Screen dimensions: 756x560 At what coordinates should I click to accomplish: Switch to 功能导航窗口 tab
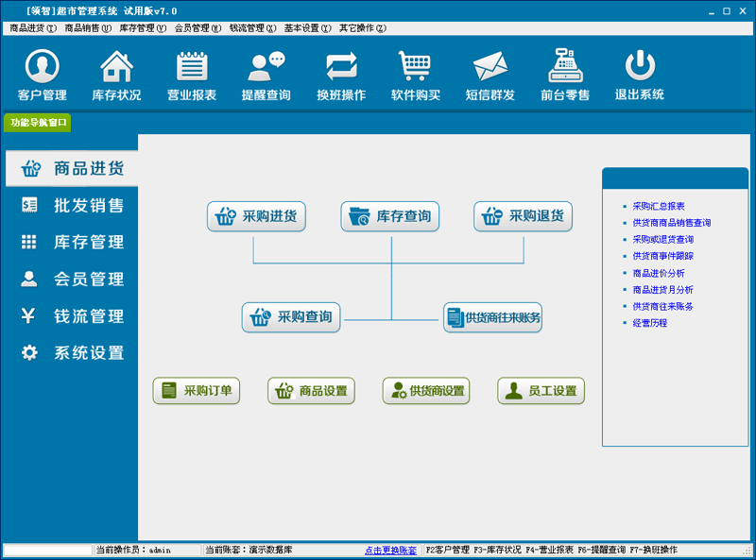38,123
